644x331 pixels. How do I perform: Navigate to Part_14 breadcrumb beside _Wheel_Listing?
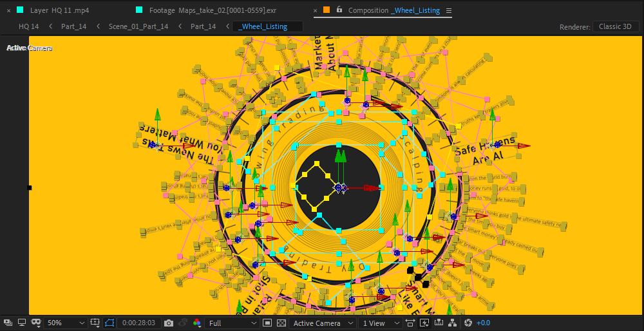204,26
